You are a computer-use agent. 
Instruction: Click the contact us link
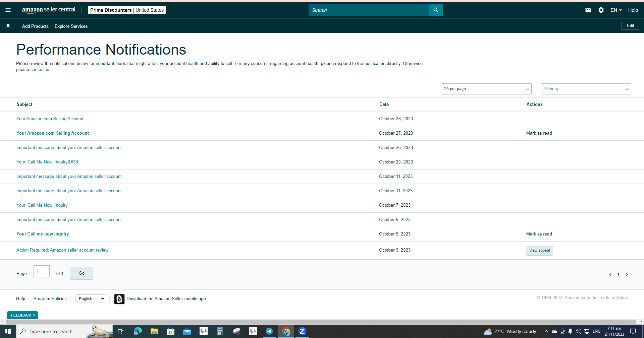pos(40,70)
